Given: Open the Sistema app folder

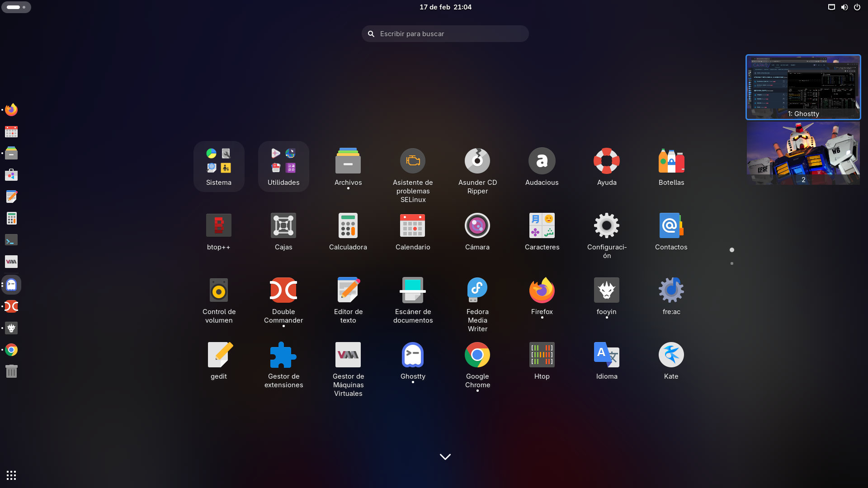Looking at the screenshot, I should pos(218,166).
